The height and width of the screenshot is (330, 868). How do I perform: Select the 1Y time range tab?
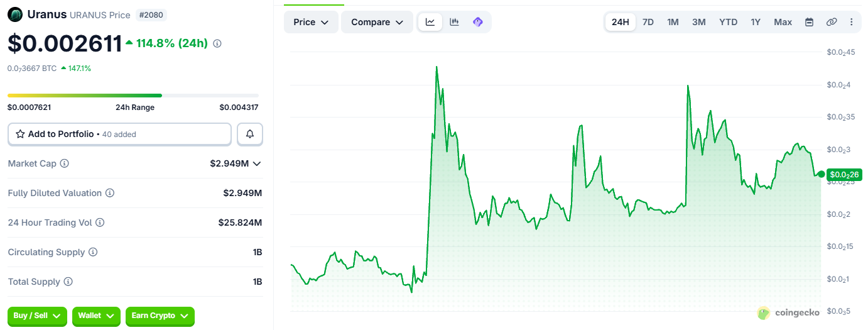point(756,22)
